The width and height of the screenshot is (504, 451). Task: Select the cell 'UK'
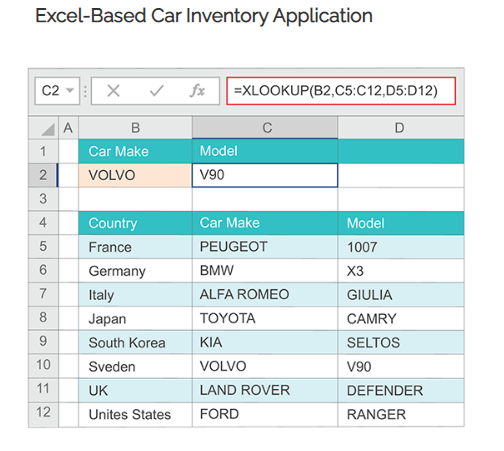pyautogui.click(x=135, y=390)
